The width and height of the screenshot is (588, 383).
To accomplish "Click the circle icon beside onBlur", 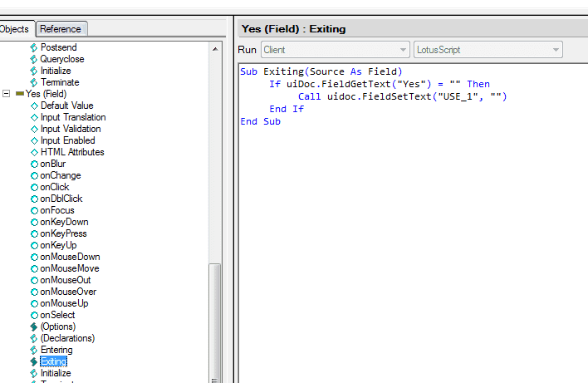I will [34, 164].
